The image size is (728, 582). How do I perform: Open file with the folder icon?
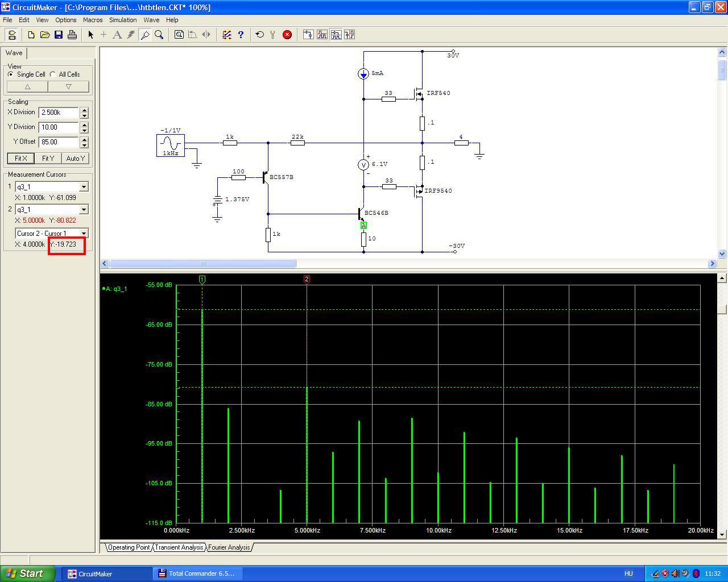click(x=45, y=35)
